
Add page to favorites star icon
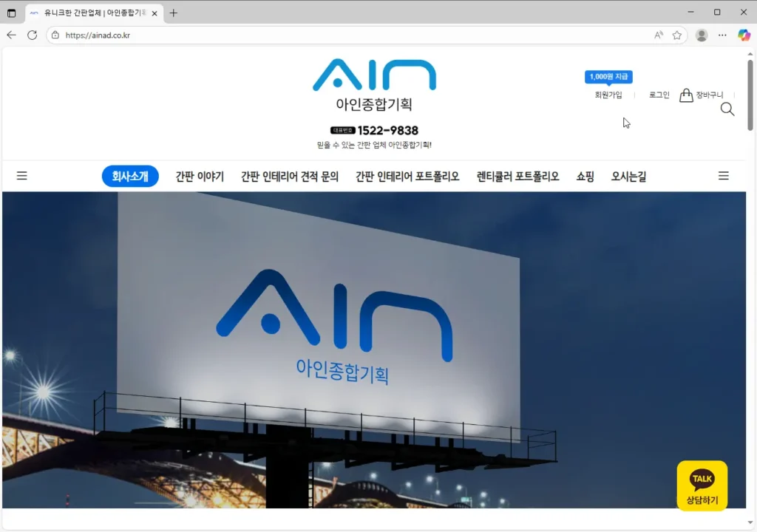point(677,35)
